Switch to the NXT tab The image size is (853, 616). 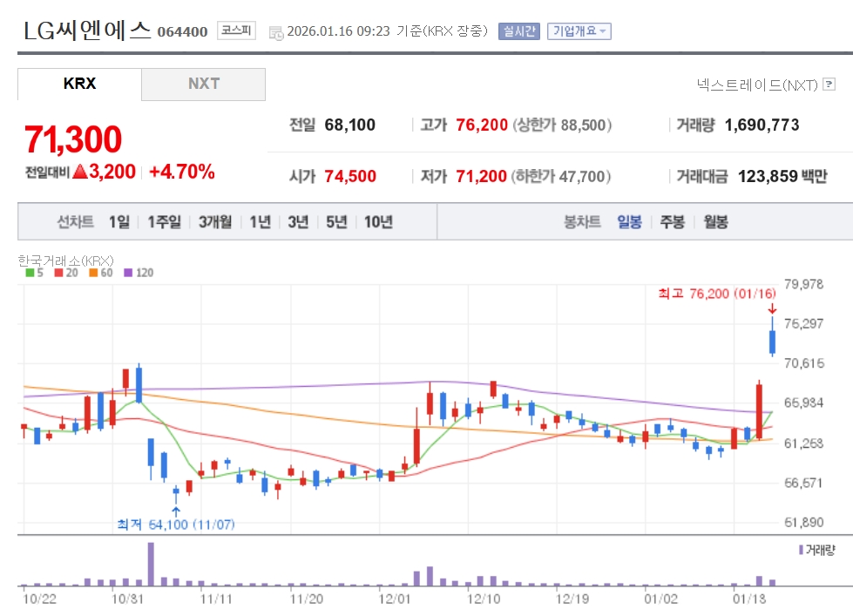204,84
